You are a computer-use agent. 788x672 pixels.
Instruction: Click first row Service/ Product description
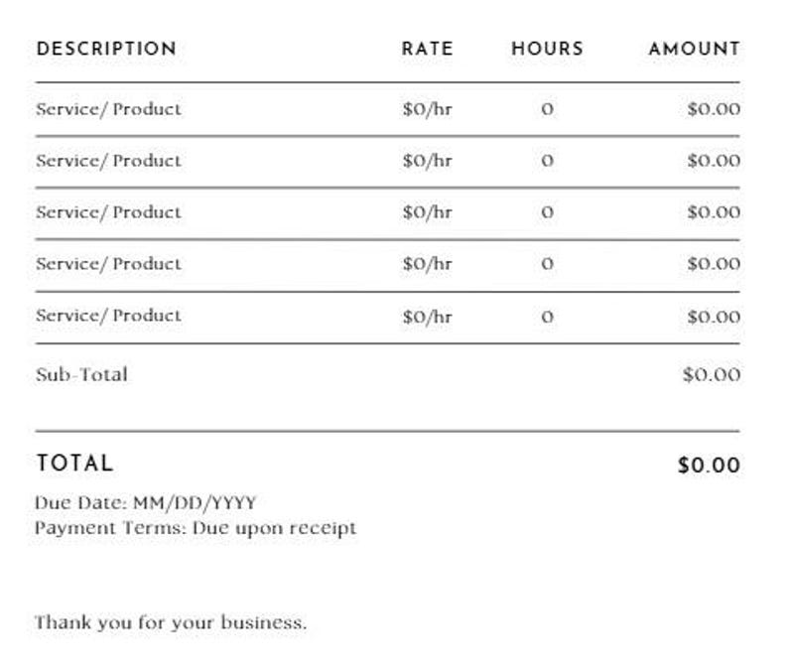(x=108, y=109)
